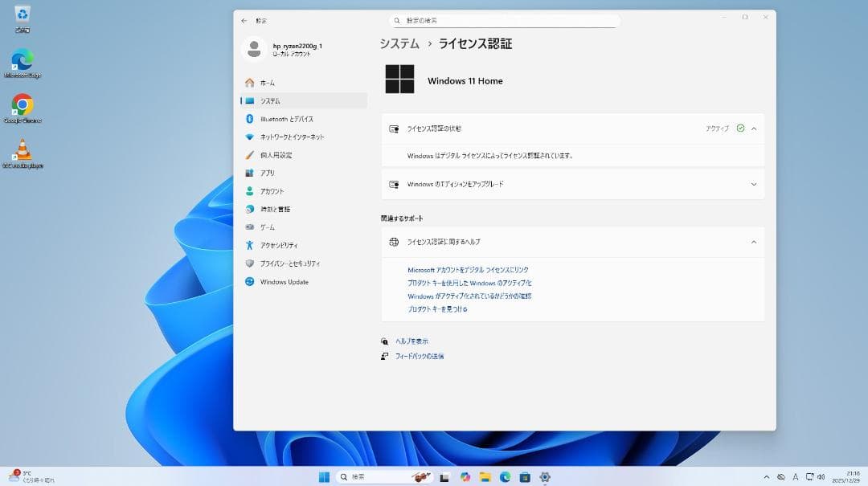Collapse ライセンス認証に関するヘルプ section
Image resolution: width=868 pixels, height=486 pixels.
coord(753,242)
